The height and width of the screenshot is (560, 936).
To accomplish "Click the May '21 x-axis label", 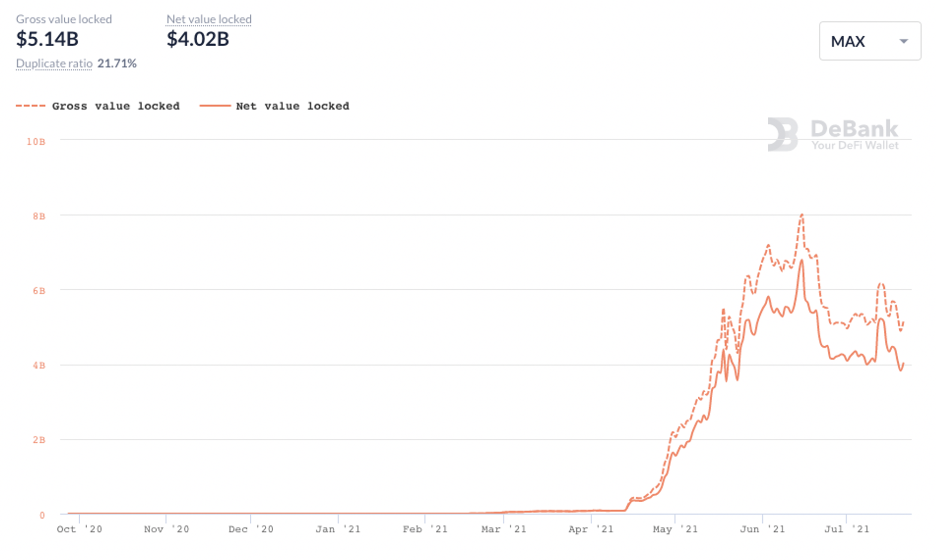I will [674, 529].
